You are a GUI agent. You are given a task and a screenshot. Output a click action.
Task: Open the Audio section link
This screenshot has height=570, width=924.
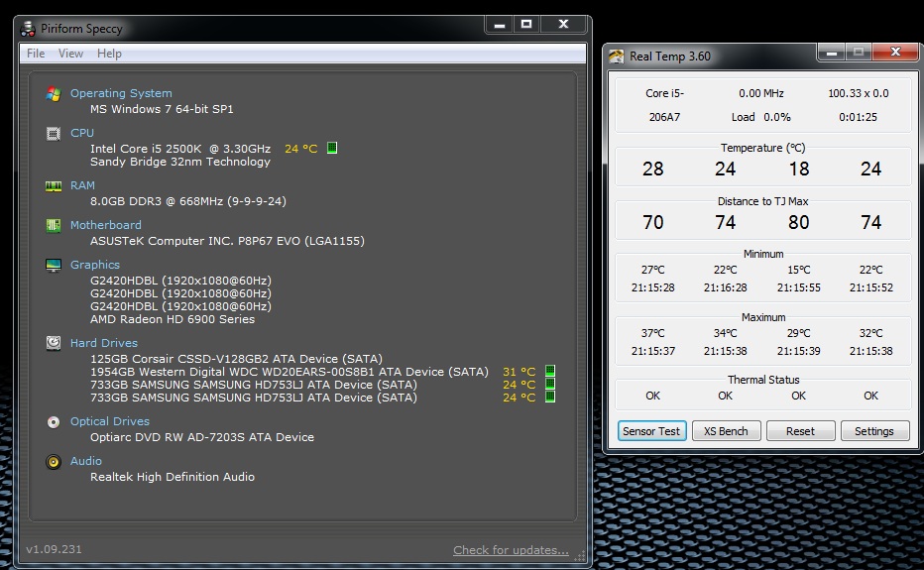coord(86,461)
